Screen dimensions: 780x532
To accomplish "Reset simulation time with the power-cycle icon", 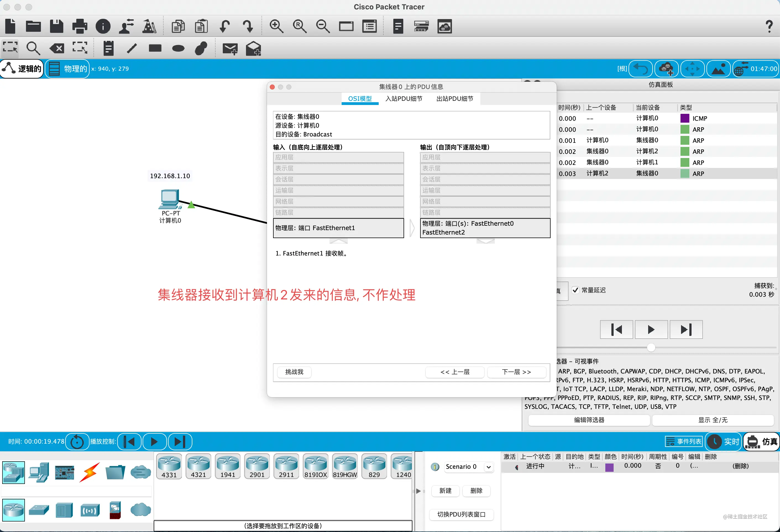I will (x=77, y=441).
